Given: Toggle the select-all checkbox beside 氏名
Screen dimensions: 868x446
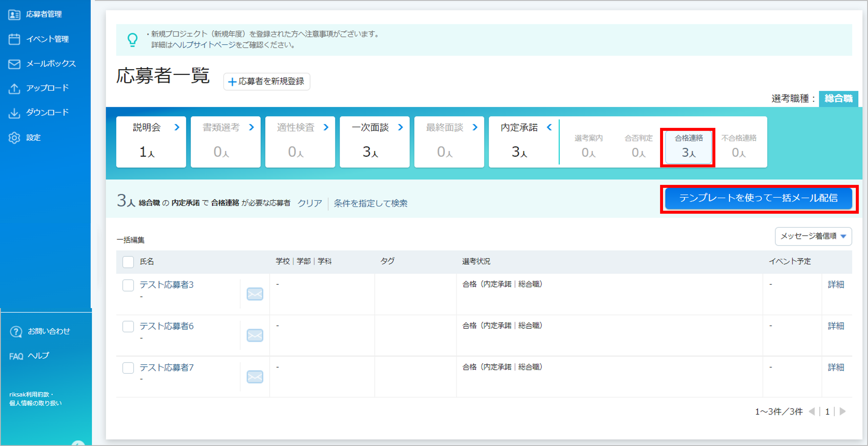Looking at the screenshot, I should 128,262.
